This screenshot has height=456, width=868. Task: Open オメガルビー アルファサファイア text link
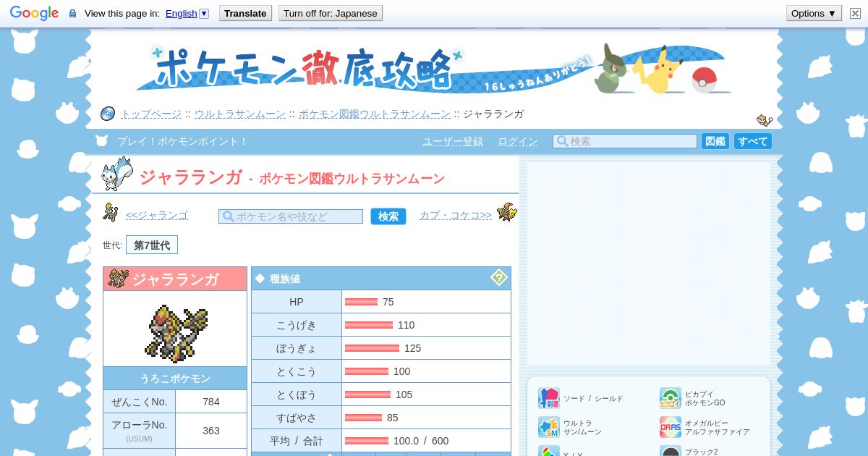(717, 427)
